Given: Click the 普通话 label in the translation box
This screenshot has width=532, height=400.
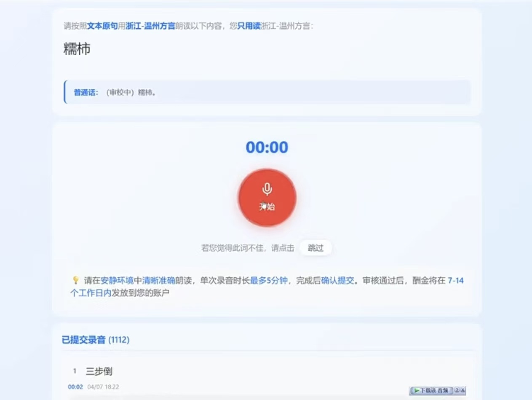Looking at the screenshot, I should click(x=86, y=92).
